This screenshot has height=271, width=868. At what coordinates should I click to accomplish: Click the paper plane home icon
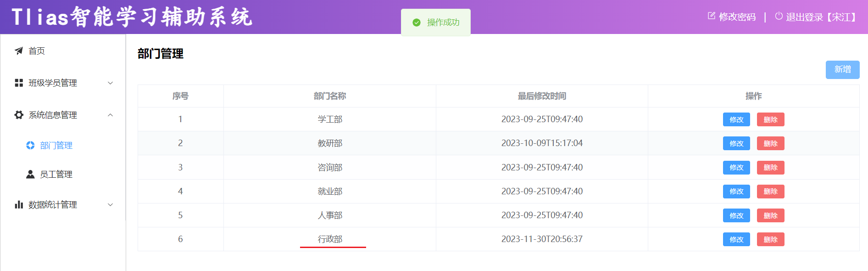19,51
